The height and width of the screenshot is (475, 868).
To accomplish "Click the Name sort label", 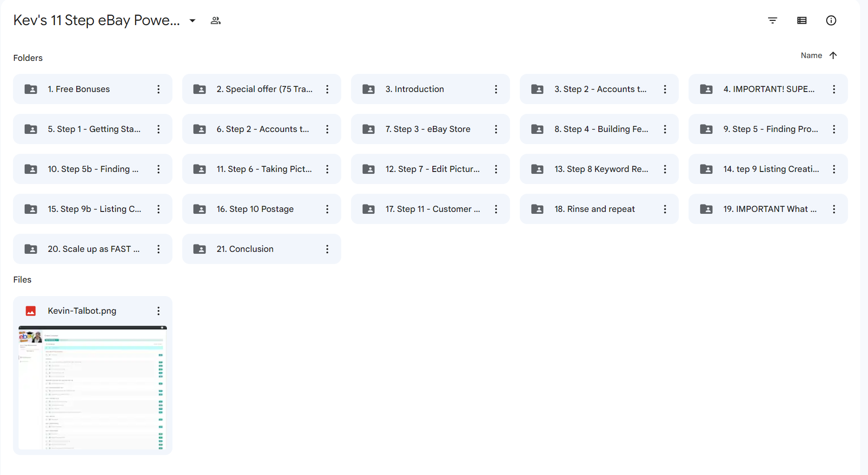I will pyautogui.click(x=811, y=55).
